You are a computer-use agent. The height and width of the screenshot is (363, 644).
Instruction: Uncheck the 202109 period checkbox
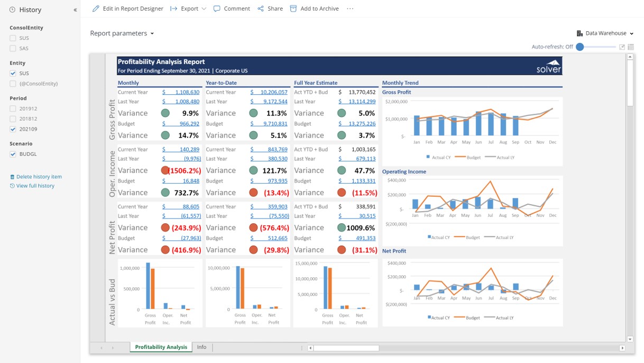(13, 129)
